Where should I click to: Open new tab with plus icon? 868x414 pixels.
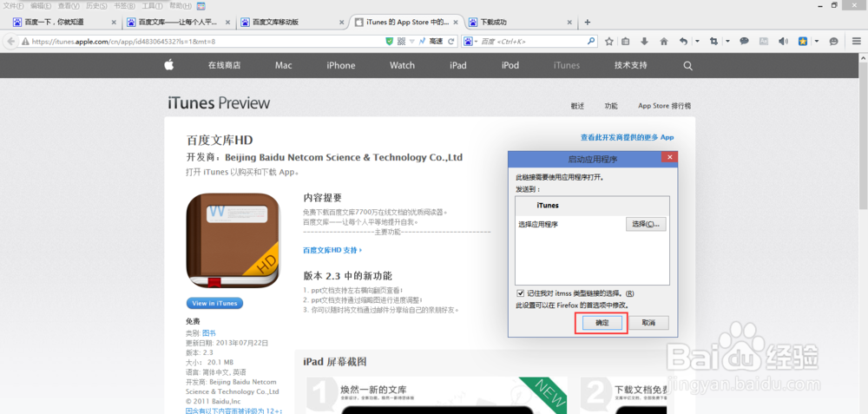(588, 23)
